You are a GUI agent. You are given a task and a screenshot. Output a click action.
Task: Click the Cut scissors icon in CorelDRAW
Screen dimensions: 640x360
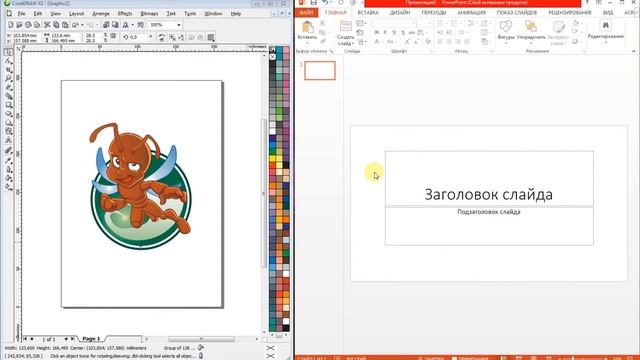point(47,25)
